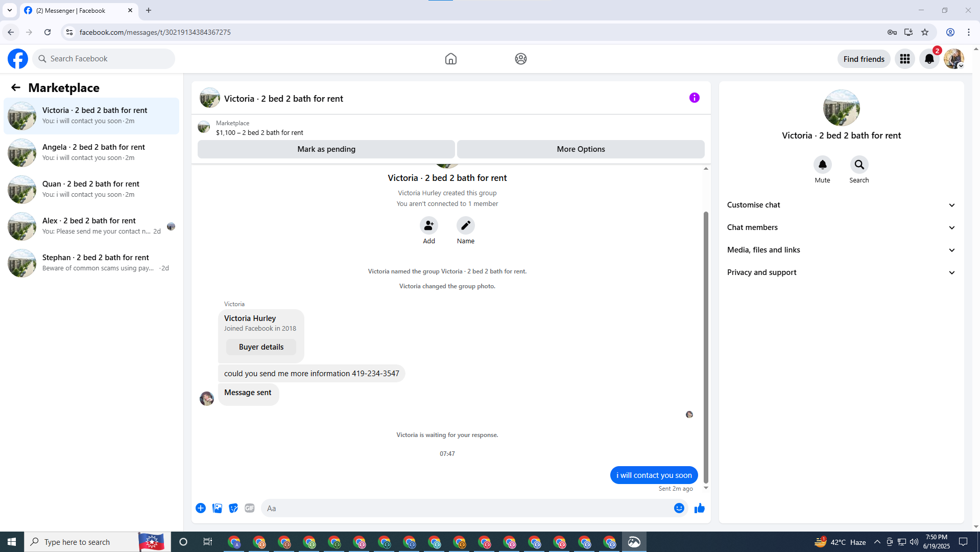Focus the Search Facebook field

[104, 59]
